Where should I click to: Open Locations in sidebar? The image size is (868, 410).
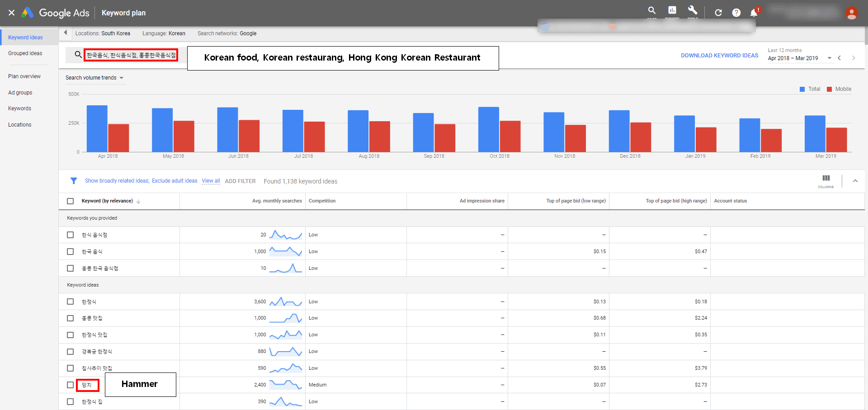click(x=20, y=125)
